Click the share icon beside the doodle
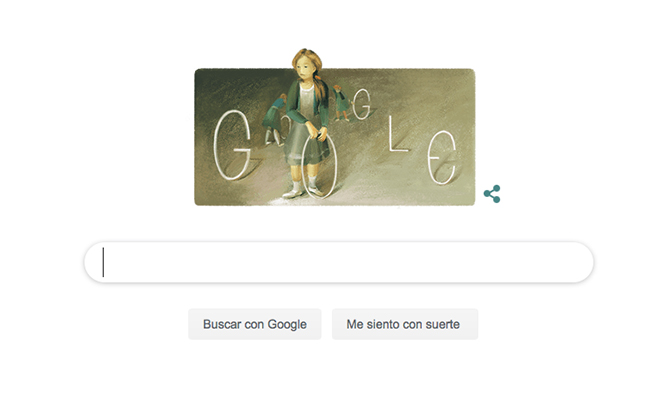The image size is (650, 400). coord(492,194)
